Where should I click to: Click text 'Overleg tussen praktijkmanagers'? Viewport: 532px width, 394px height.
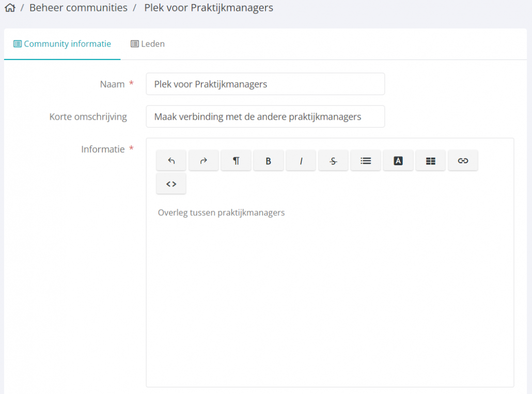pyautogui.click(x=221, y=213)
